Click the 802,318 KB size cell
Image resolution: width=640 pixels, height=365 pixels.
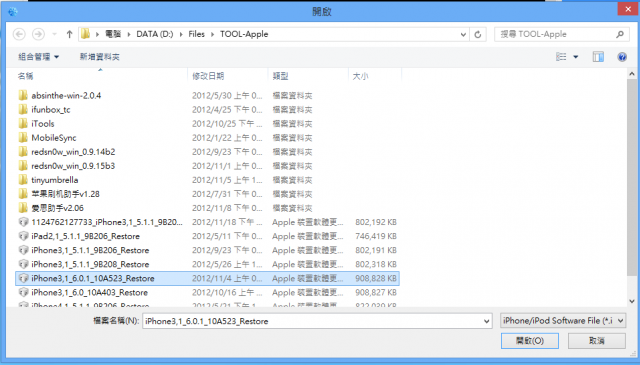point(376,265)
